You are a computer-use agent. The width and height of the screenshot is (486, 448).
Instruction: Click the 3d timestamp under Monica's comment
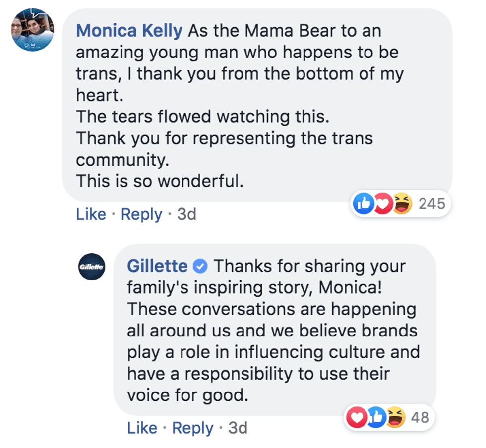tap(186, 214)
